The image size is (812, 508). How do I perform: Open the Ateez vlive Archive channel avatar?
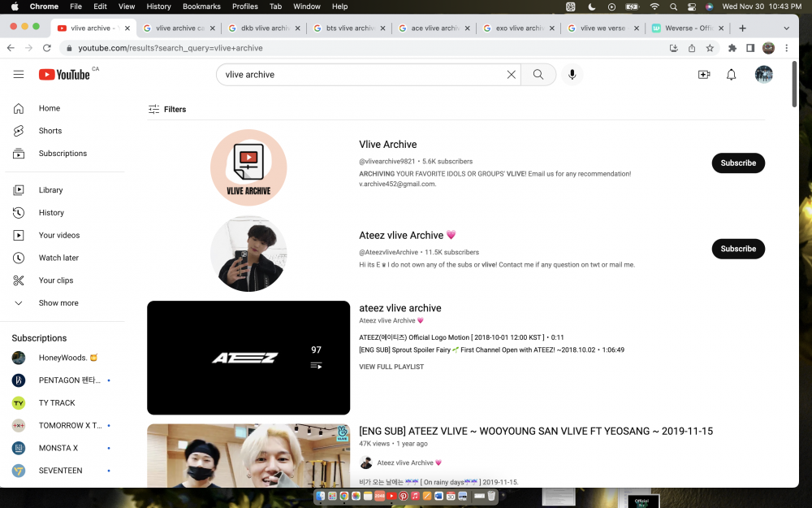248,254
